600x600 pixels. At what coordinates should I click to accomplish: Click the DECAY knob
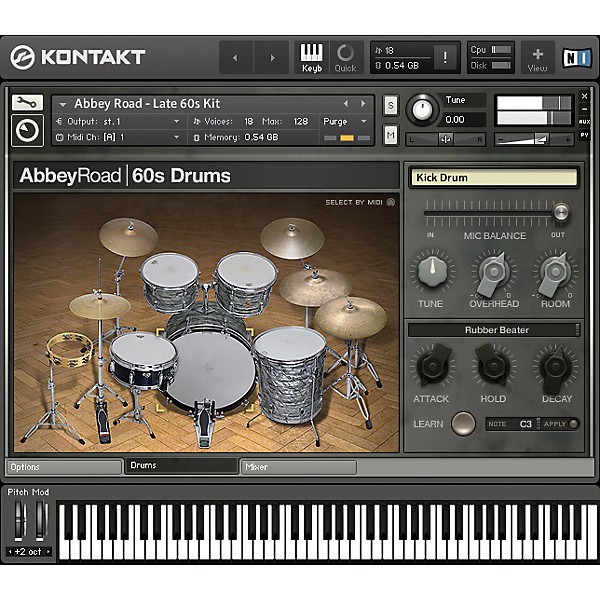point(555,367)
